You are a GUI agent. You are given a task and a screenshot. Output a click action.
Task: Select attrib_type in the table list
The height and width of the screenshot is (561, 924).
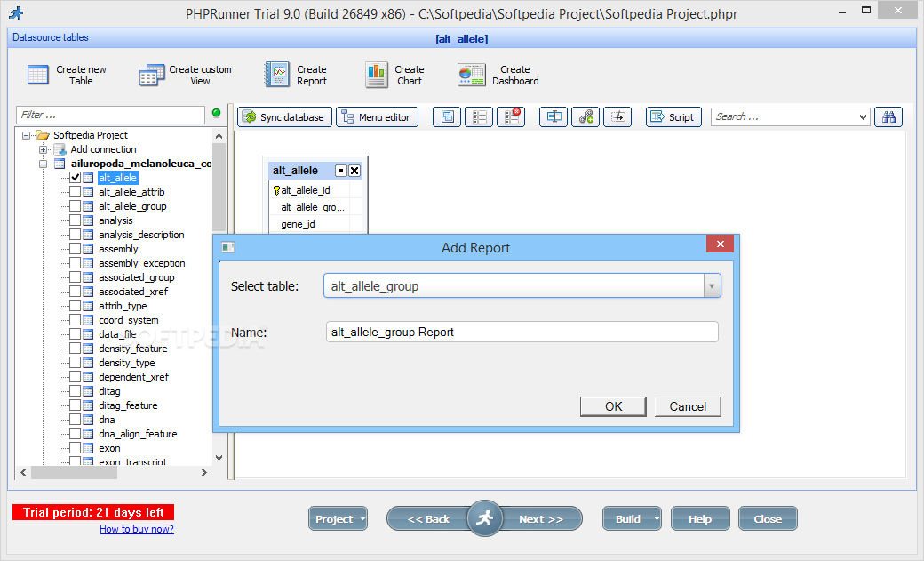click(123, 306)
